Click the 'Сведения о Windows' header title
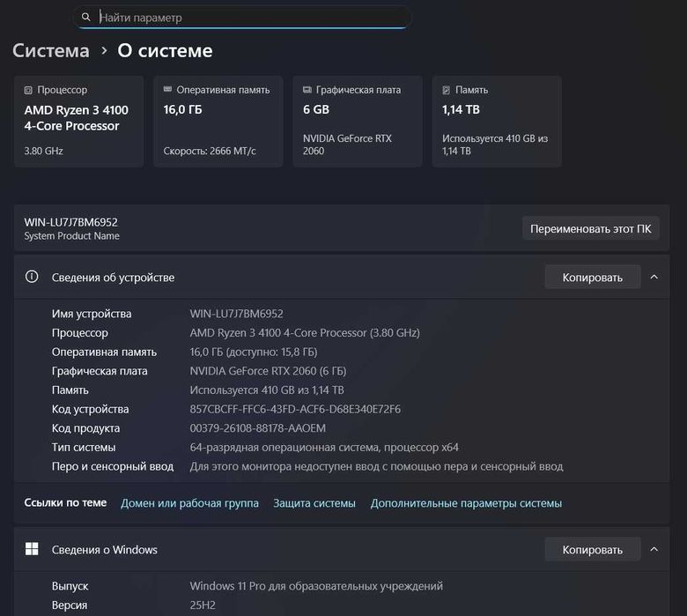Screen dimensions: 687x616 [104, 549]
